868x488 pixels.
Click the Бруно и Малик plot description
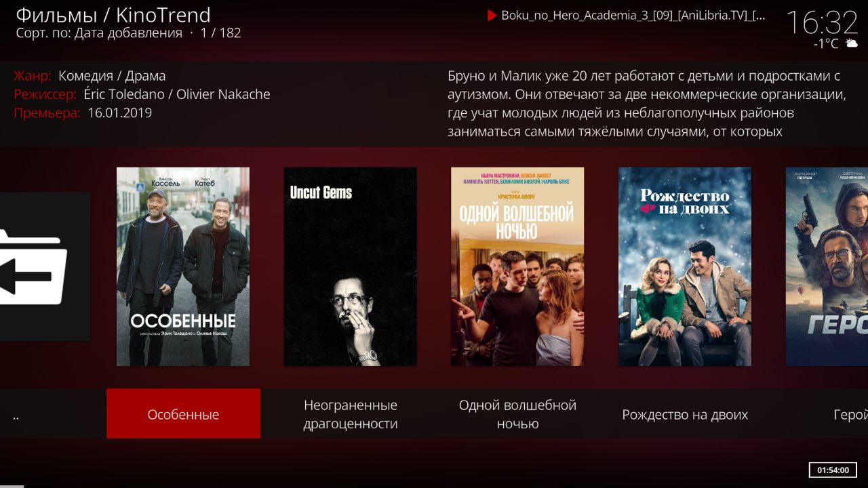[x=647, y=104]
